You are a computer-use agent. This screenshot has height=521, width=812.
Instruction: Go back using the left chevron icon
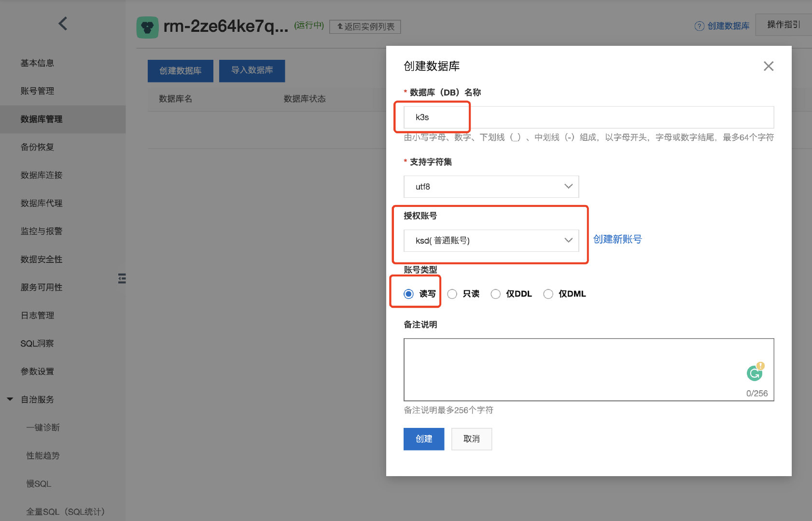click(x=63, y=24)
